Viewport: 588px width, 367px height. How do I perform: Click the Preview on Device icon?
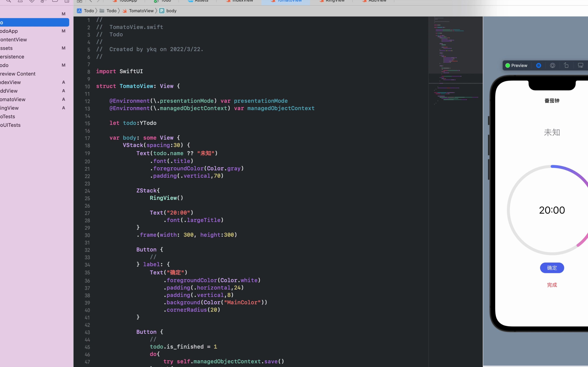point(552,66)
